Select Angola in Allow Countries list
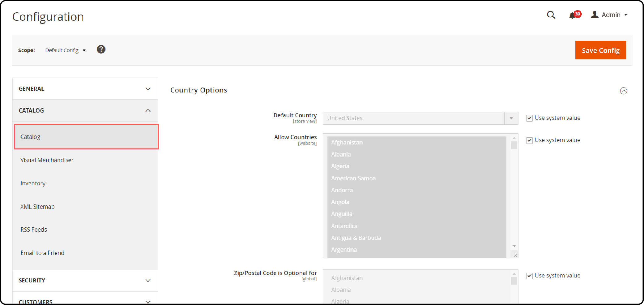This screenshot has height=305, width=644. (417, 202)
